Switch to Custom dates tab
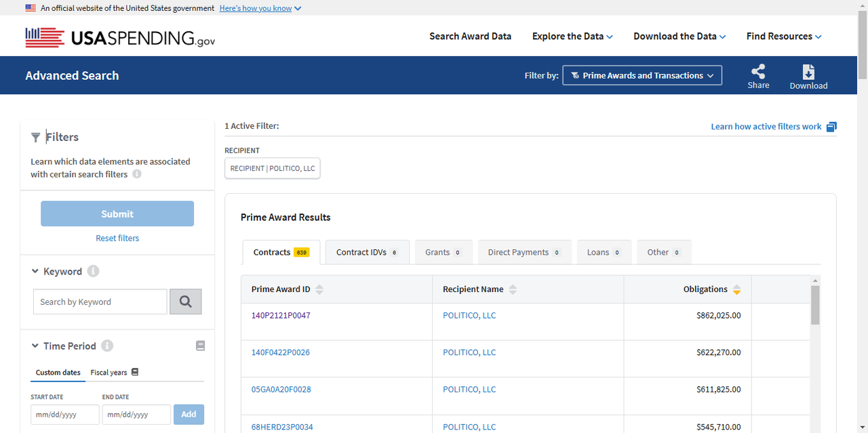The width and height of the screenshot is (868, 433). (x=58, y=373)
